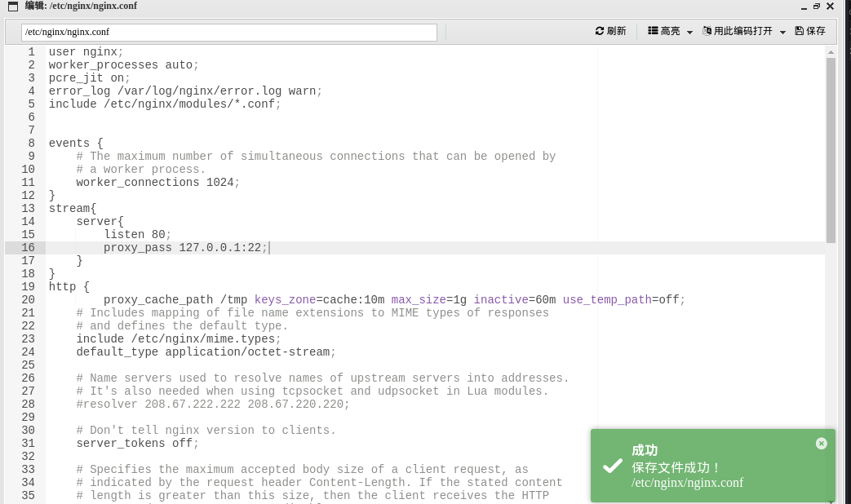Image resolution: width=851 pixels, height=504 pixels.
Task: Click line number 25 in the gutter
Action: click(29, 365)
